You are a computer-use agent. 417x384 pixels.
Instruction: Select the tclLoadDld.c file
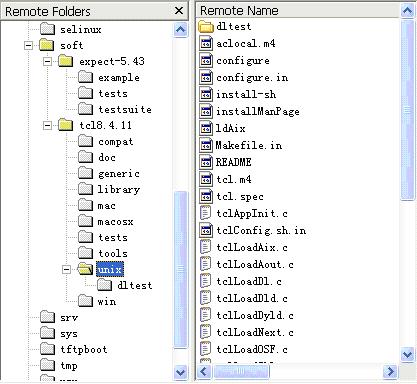point(252,298)
